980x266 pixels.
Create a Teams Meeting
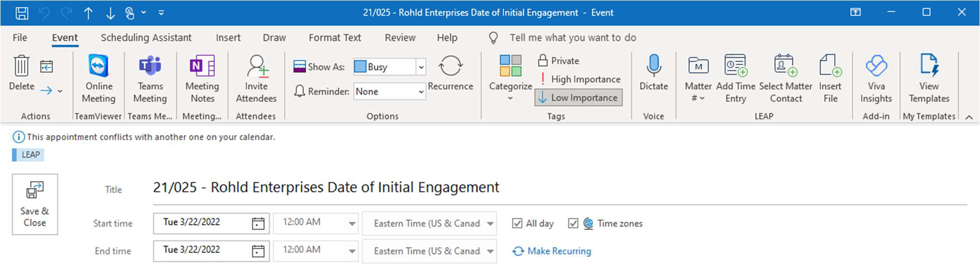[150, 67]
